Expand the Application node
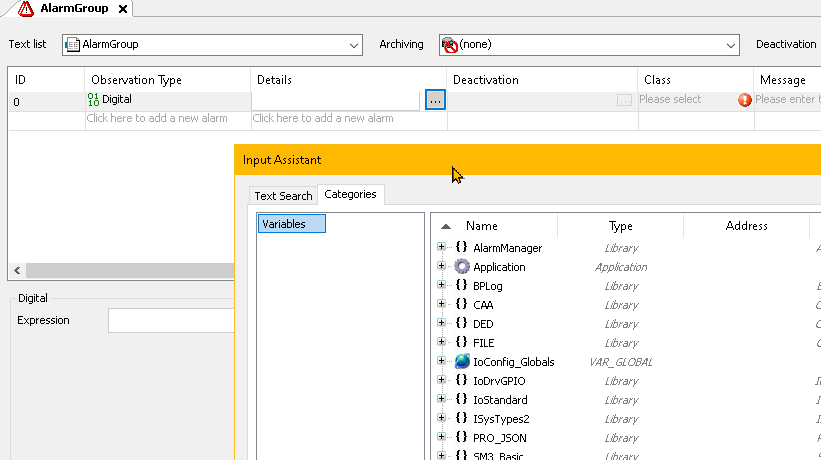 [441, 266]
